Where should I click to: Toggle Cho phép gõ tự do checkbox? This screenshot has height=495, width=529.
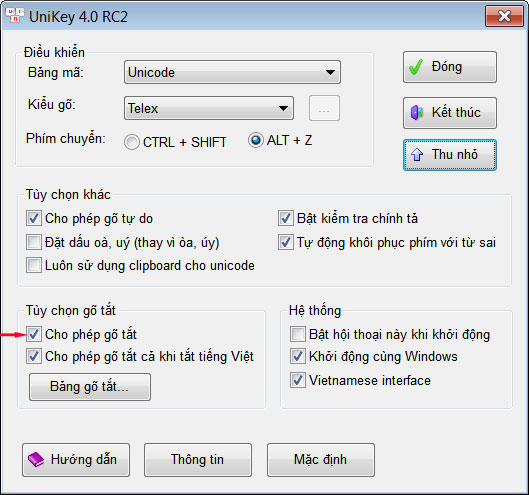34,218
